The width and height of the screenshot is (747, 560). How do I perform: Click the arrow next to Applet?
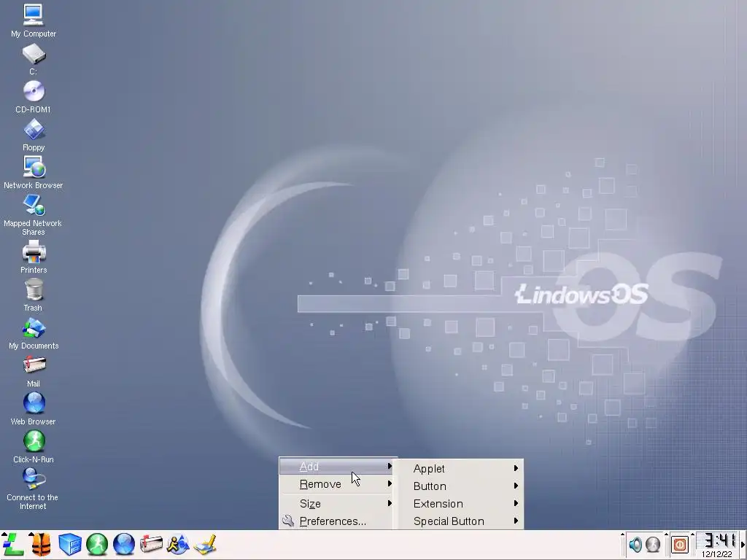(516, 469)
